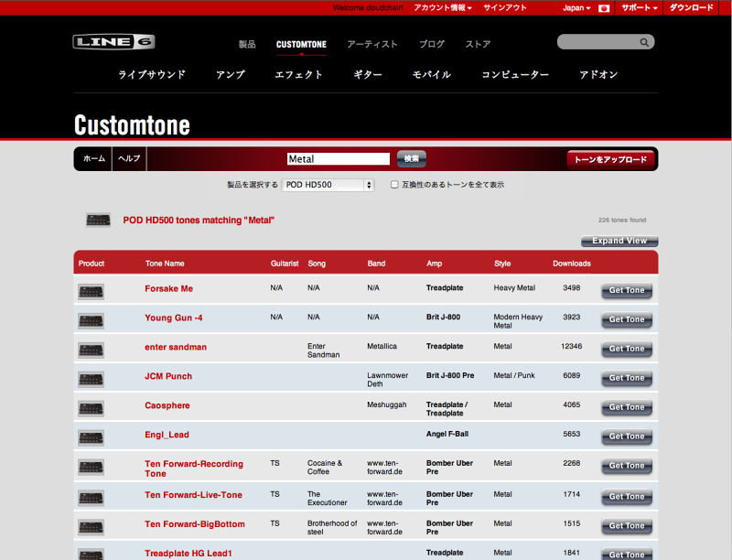This screenshot has width=732, height=560.
Task: Open the Young Gun -4 tone link
Action: click(174, 318)
